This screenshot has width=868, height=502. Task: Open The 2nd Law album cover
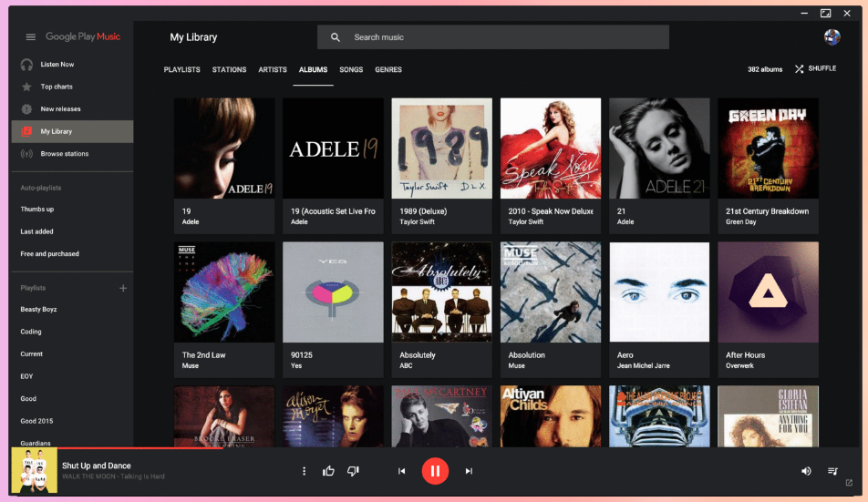(x=224, y=292)
